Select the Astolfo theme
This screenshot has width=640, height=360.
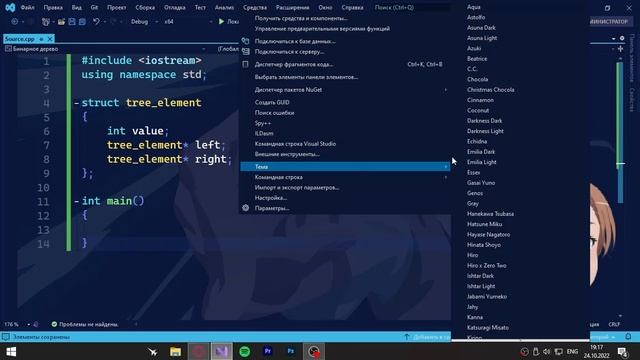pos(476,17)
